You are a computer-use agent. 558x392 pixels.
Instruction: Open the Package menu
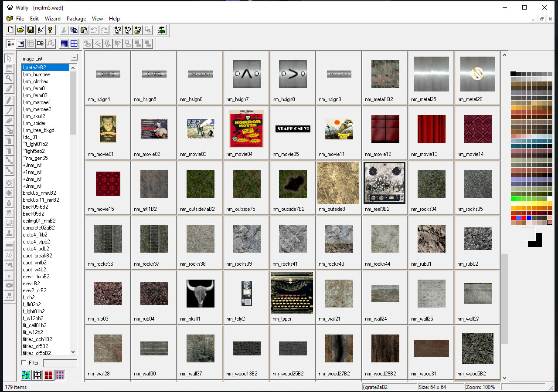pos(76,19)
